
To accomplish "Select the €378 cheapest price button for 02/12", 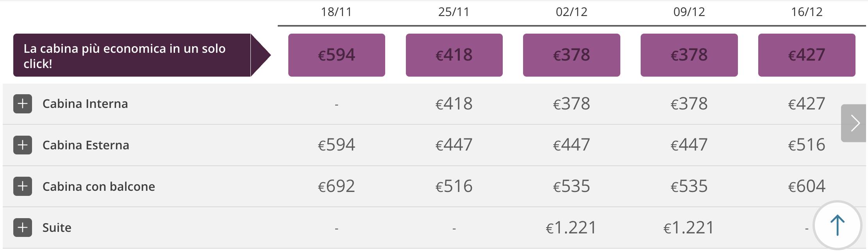I will point(572,54).
